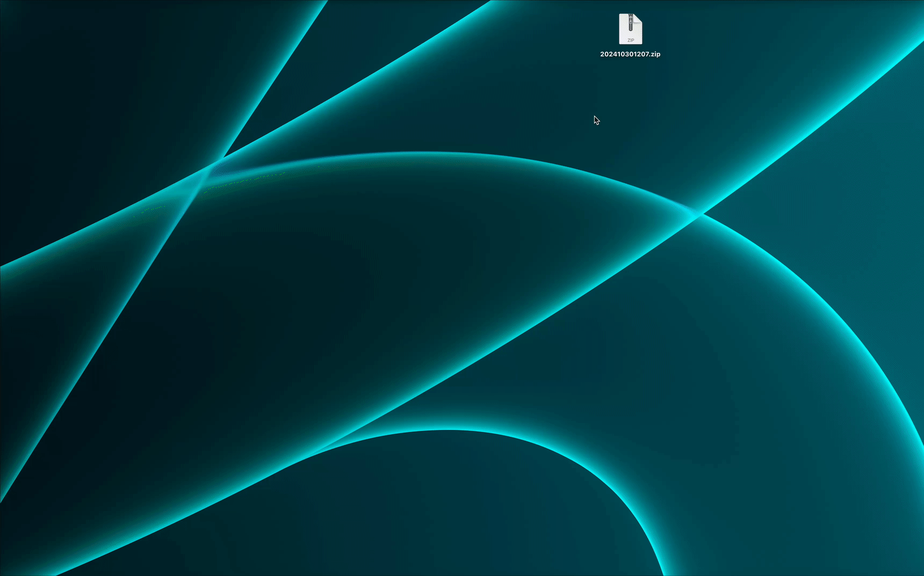The image size is (924, 576).
Task: Click the folded corner of the zip icon
Action: pos(638,18)
